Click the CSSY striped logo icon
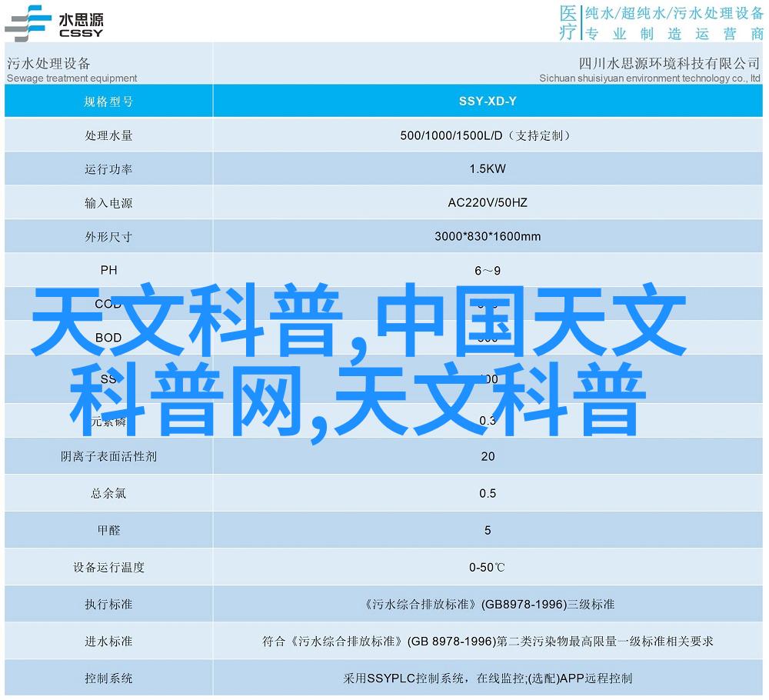Screen dimensions: 769x700 pyautogui.click(x=28, y=22)
